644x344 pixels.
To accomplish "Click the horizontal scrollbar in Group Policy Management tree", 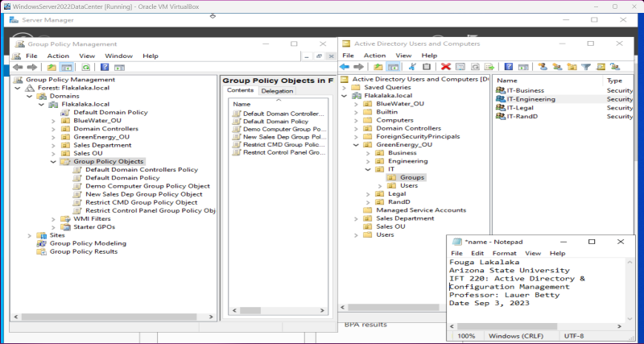I will [x=111, y=317].
